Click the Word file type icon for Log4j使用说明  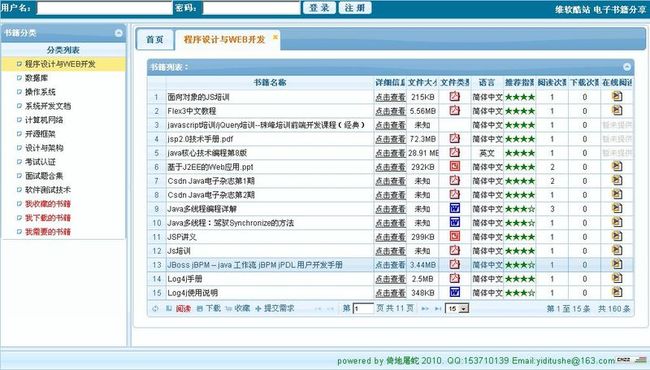pyautogui.click(x=455, y=292)
